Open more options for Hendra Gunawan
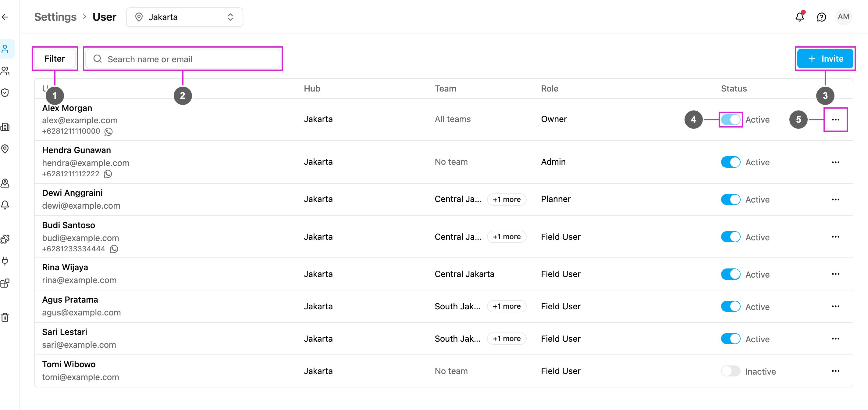The image size is (868, 410). point(835,162)
